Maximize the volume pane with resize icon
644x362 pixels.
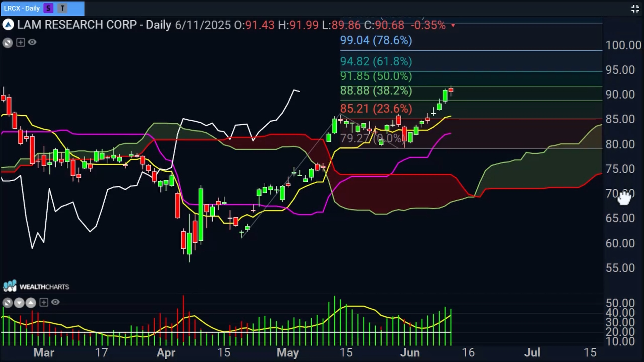pos(8,303)
